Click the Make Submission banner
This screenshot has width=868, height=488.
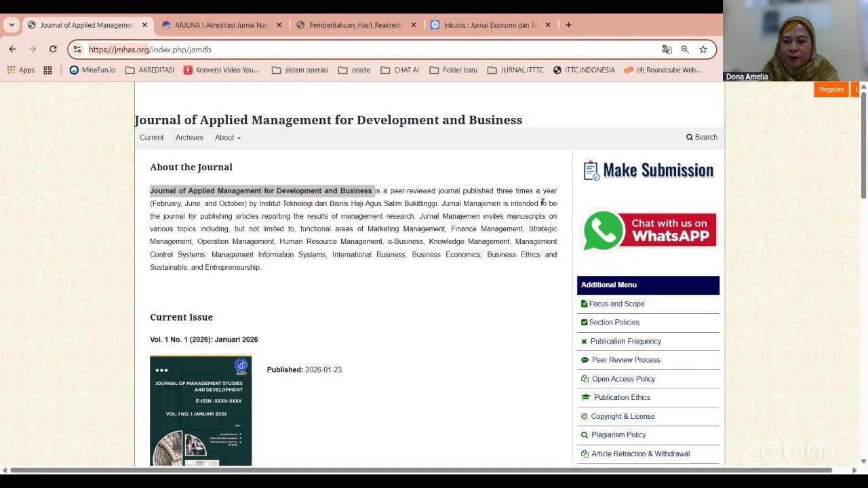648,170
